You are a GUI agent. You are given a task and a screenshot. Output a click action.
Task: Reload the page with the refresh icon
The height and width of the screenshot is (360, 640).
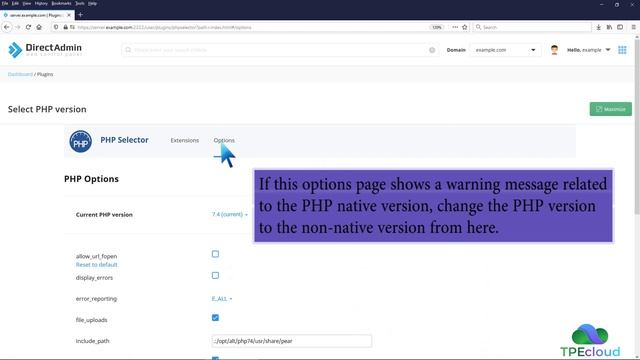click(x=28, y=27)
